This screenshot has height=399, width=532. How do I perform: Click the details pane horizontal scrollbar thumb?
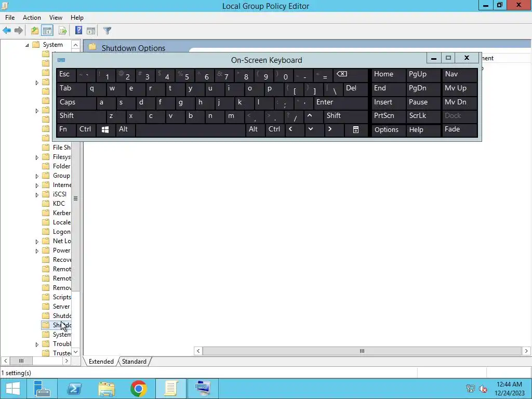362,351
